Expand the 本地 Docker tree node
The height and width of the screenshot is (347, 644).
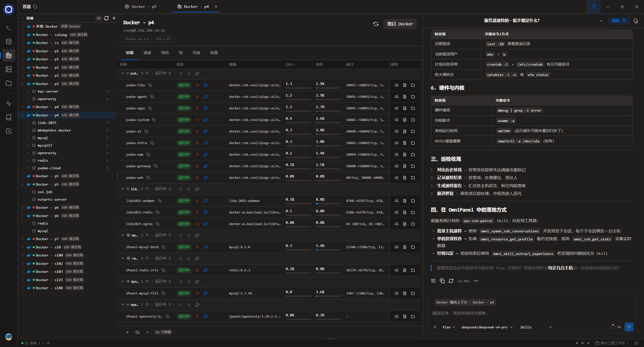(x=23, y=26)
